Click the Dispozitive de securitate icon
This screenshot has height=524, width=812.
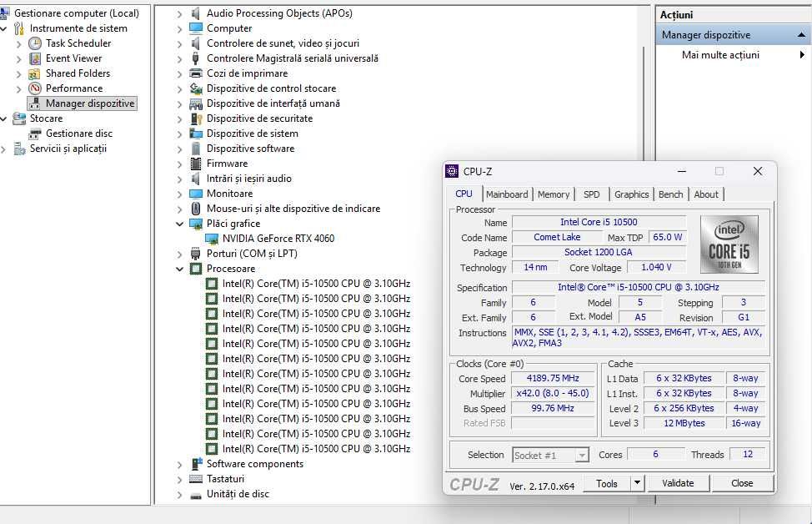pyautogui.click(x=196, y=118)
